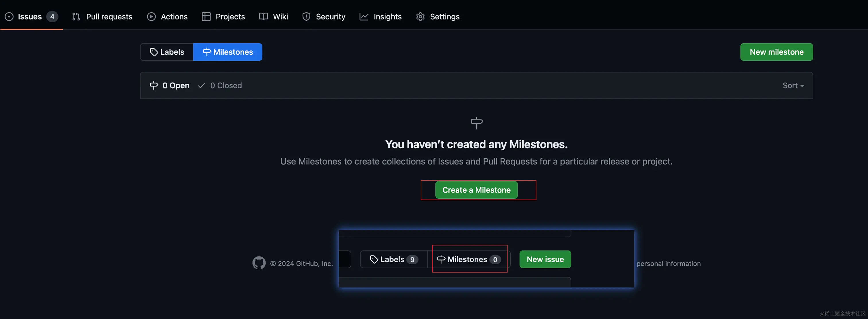This screenshot has height=319, width=868.
Task: Select the blue Milestones button
Action: pos(228,52)
